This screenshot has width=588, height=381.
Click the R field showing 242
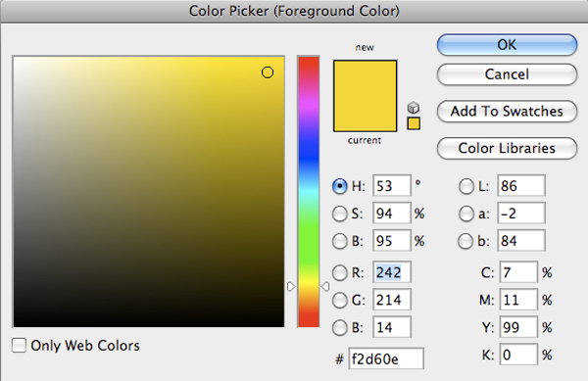tap(391, 272)
